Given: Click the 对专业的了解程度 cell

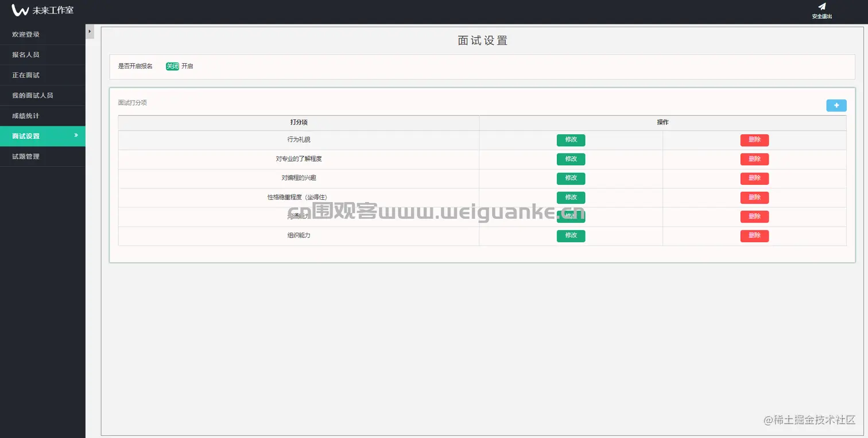Looking at the screenshot, I should coord(299,159).
